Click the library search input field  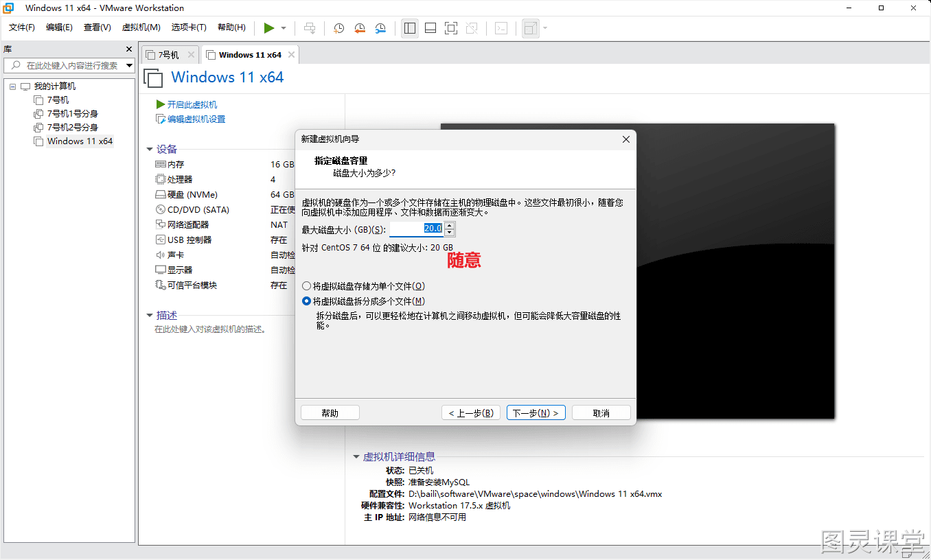65,65
